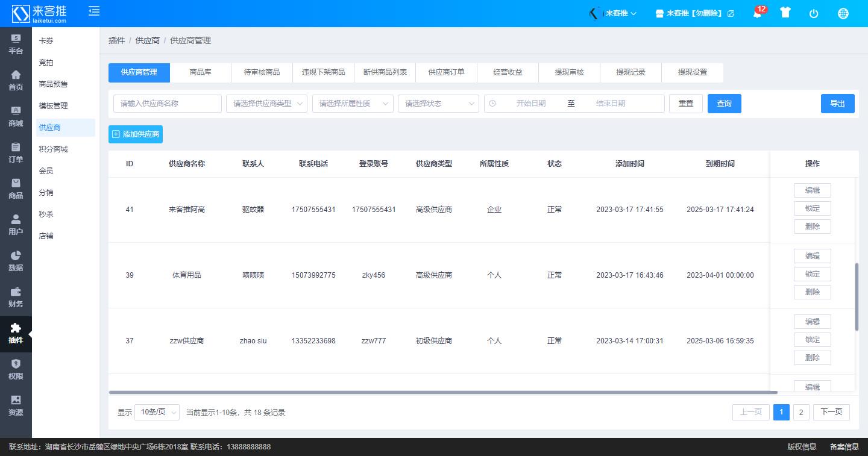Viewport: 868px width, 456px height.
Task: Expand the 来客推 account dropdown
Action: (621, 13)
